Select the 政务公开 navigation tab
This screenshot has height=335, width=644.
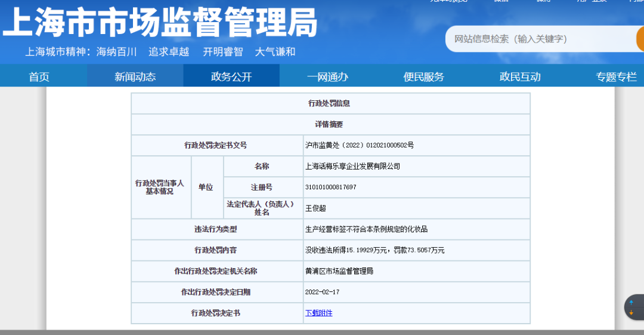[231, 76]
